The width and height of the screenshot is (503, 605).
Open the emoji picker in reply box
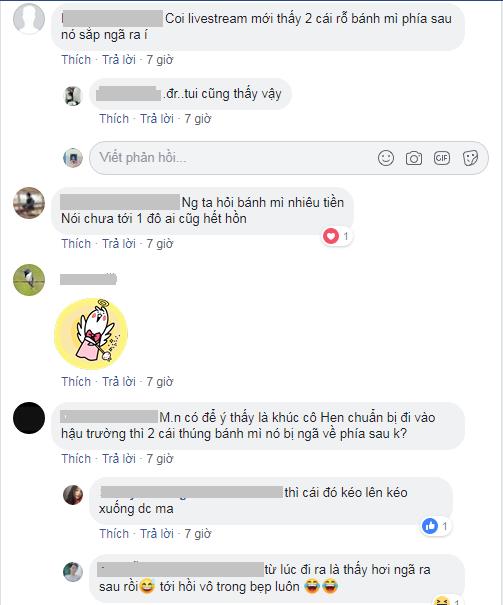[386, 158]
